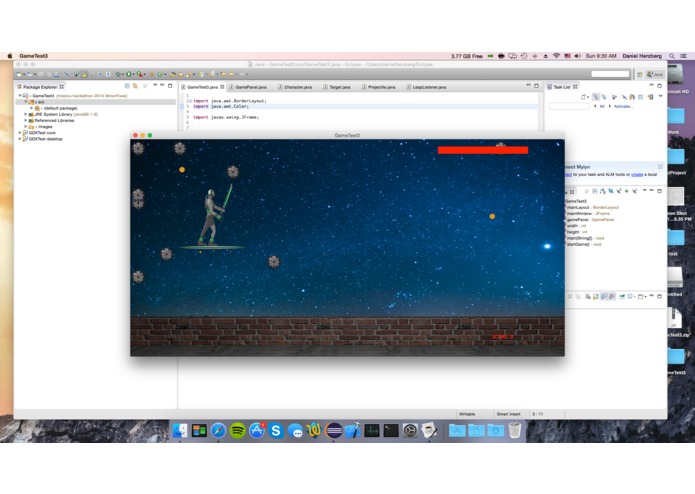695x494 pixels.
Task: Click the Activate... link in Task List
Action: pos(623,106)
